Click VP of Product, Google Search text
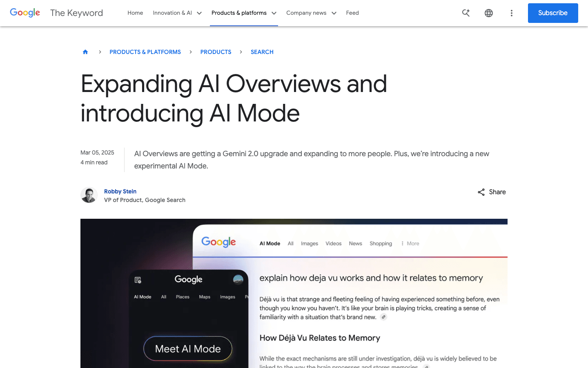588x368 pixels. pos(145,200)
